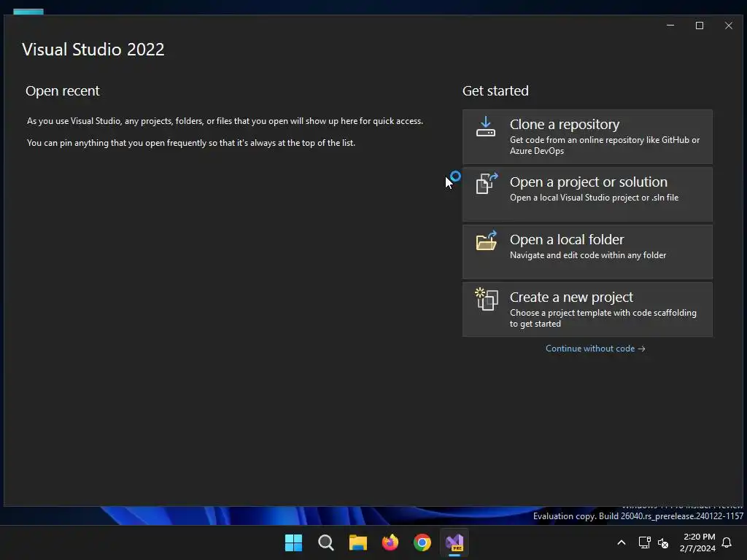Viewport: 747px width, 560px height.
Task: Click the Create a new project icon
Action: click(x=487, y=299)
